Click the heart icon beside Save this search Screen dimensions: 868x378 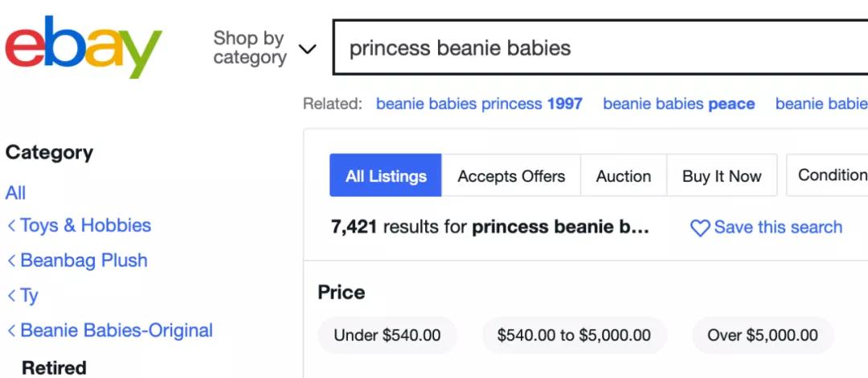tap(699, 228)
